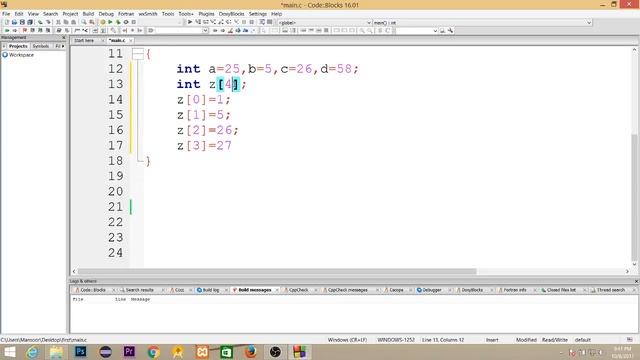Screen dimensions: 640x360
Task: Open the File menu
Action: click(6, 14)
